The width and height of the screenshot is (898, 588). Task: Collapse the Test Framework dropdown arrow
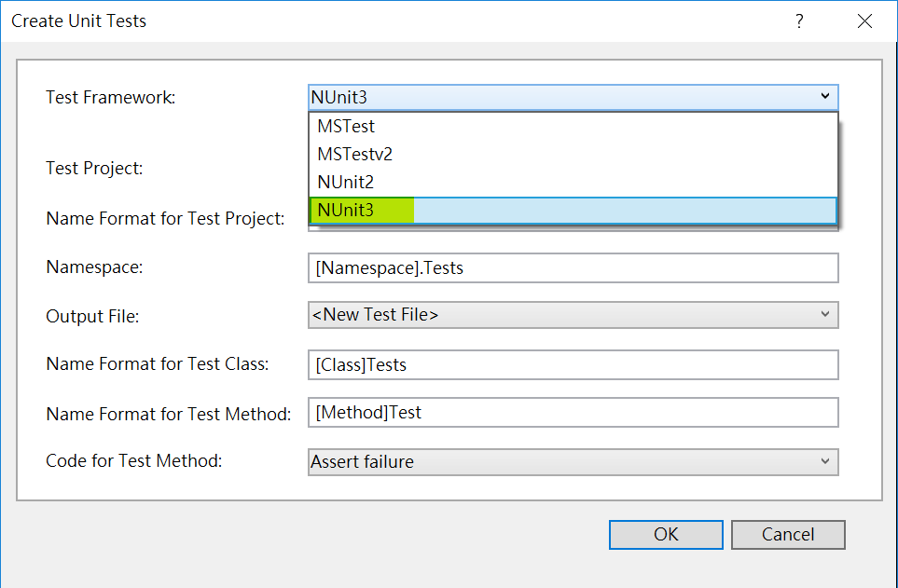click(824, 96)
